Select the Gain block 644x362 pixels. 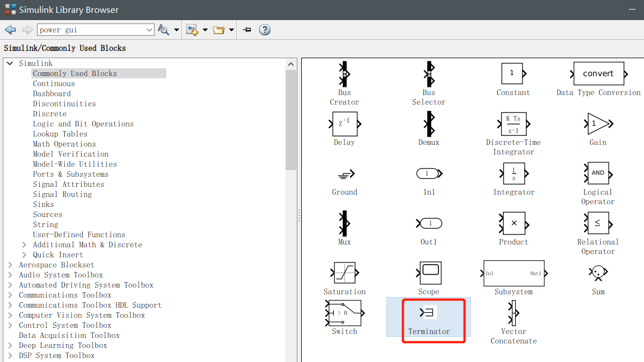(599, 124)
